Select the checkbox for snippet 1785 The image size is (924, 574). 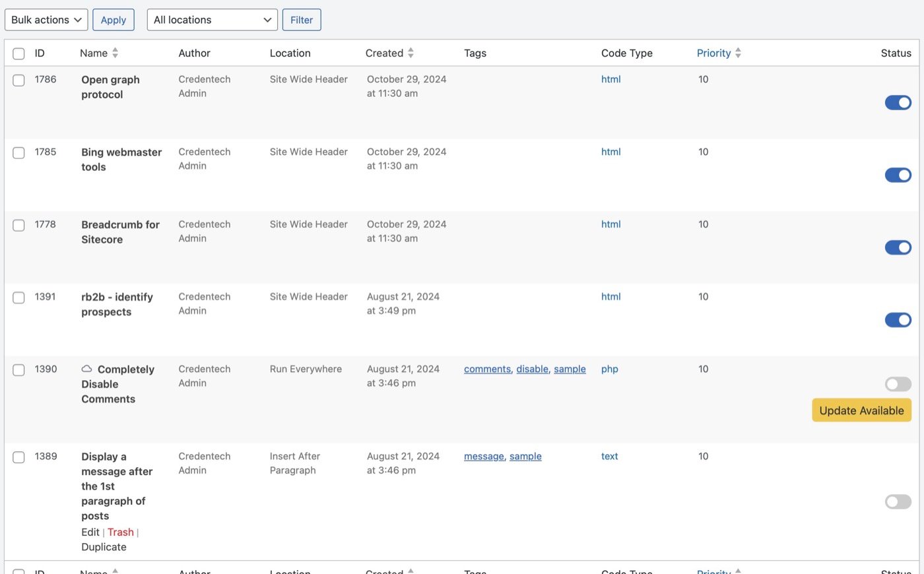tap(18, 152)
